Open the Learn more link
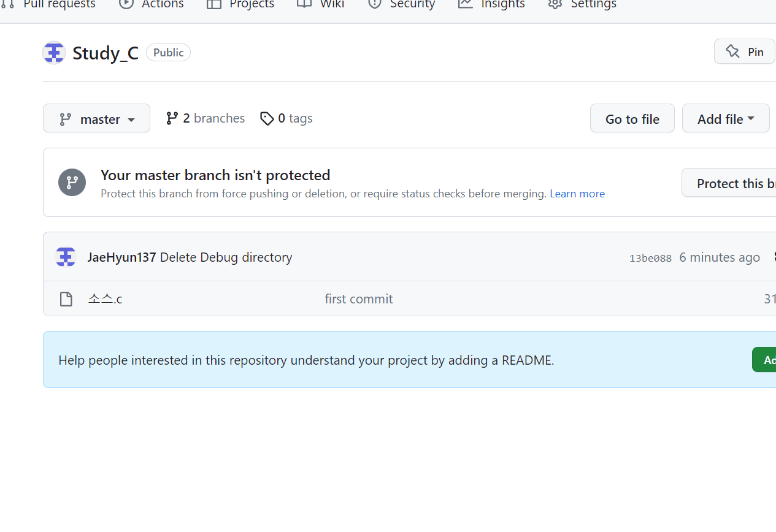 [577, 194]
